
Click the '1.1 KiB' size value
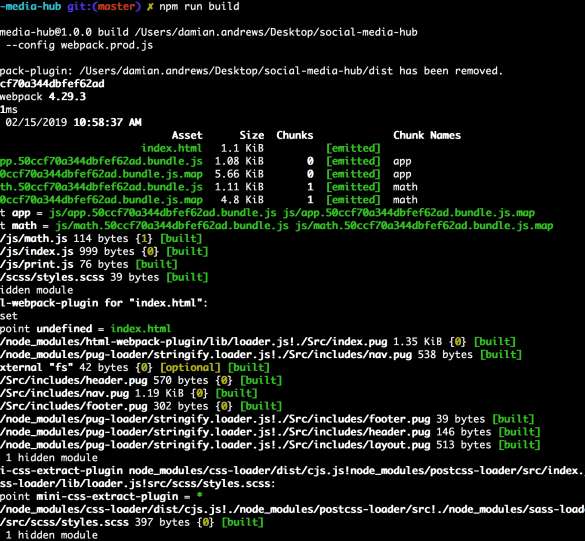242,148
